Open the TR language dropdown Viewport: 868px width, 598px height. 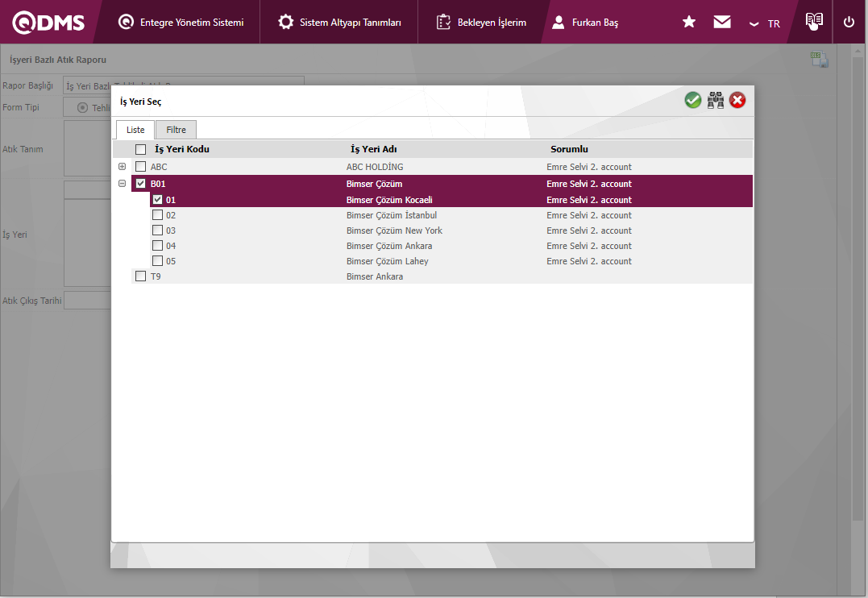(x=765, y=24)
